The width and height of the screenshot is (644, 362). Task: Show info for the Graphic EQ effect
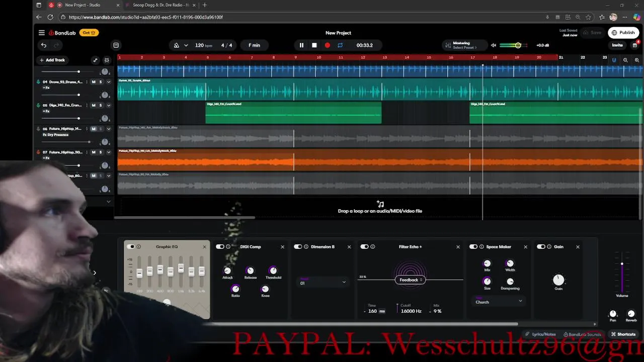click(138, 247)
